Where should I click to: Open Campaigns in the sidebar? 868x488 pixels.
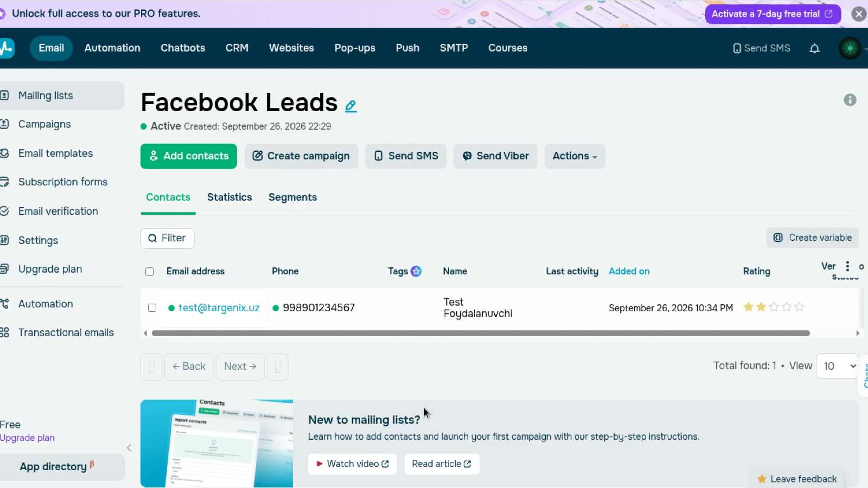[x=44, y=124]
